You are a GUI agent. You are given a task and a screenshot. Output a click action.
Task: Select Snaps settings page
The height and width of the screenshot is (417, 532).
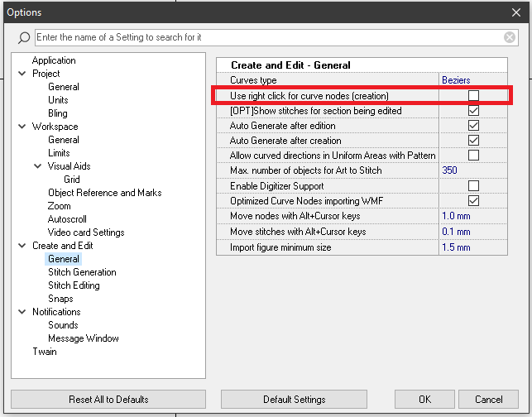[x=60, y=299]
